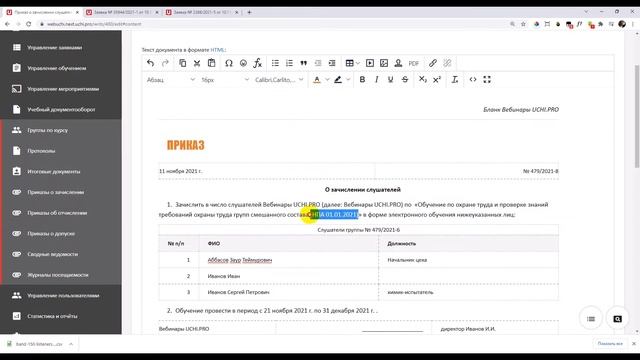Click the Paste clipboard icon
This screenshot has height=360, width=640.
point(211,63)
